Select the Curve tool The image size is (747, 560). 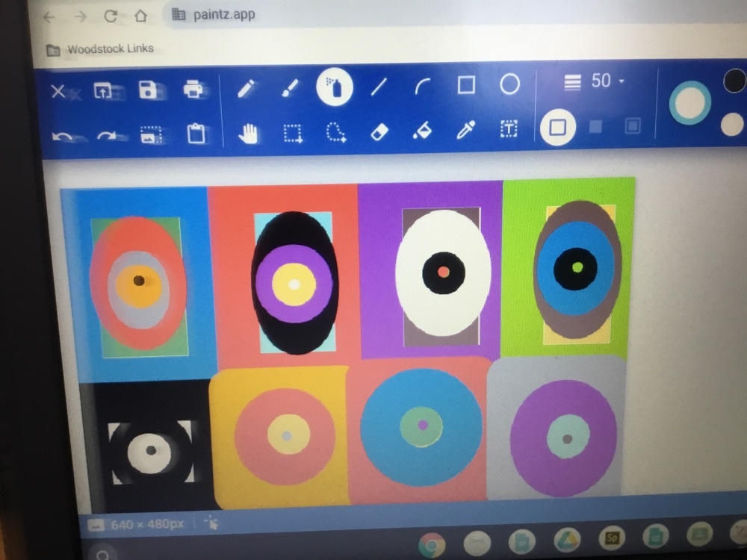423,86
